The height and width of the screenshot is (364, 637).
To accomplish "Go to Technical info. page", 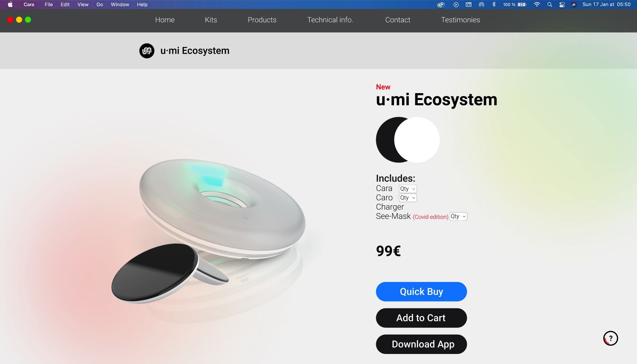I will tap(330, 20).
